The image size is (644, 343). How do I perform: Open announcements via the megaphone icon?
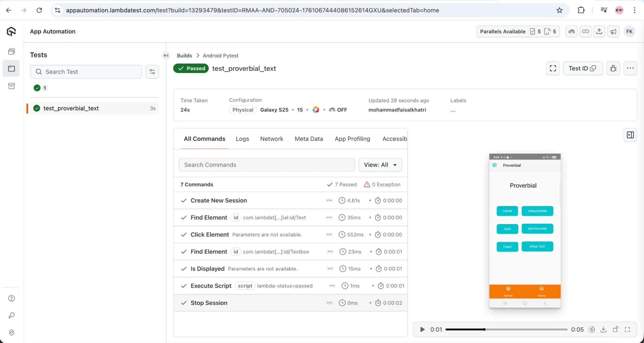click(x=613, y=31)
